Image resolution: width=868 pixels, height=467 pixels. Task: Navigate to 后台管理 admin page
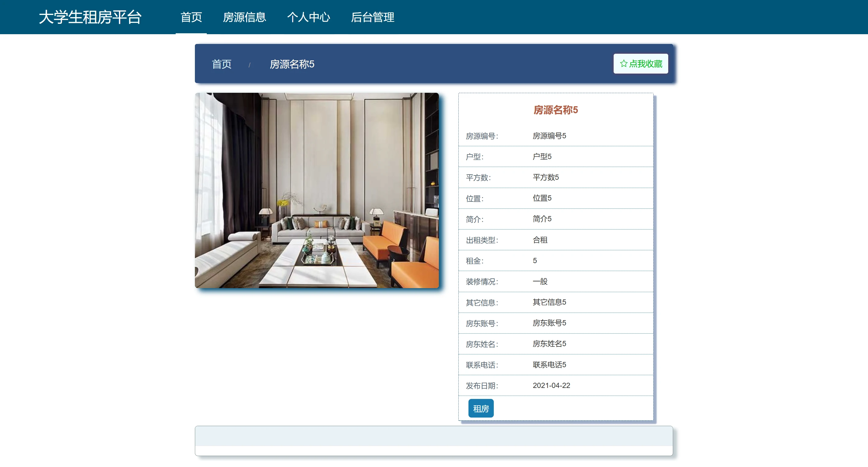[372, 17]
